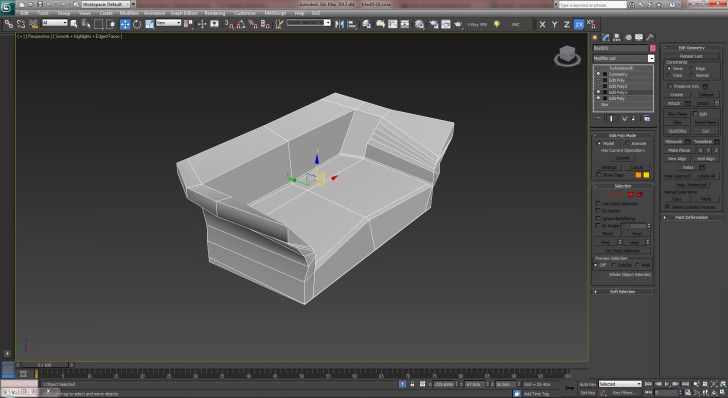
Task: Enable the Show Cage checkbox
Action: (598, 175)
